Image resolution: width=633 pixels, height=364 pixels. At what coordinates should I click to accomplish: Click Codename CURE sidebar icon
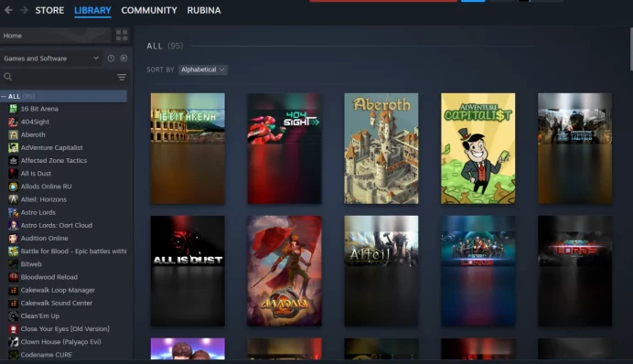14,354
